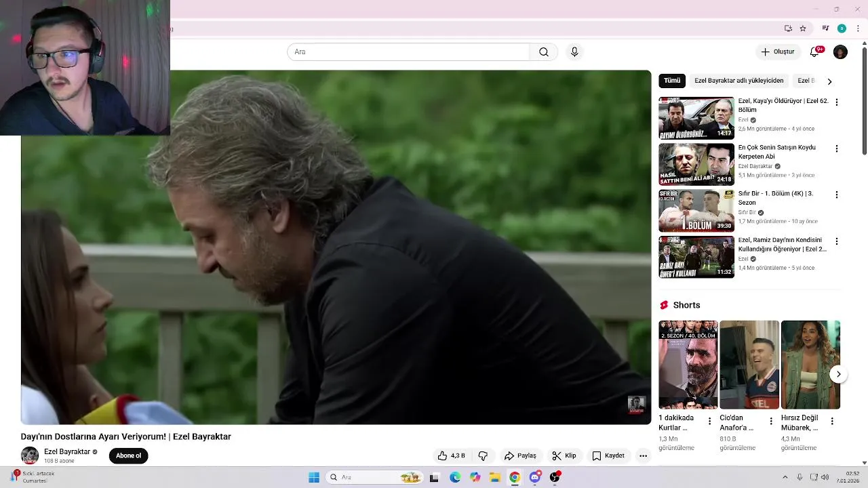Open Discord from the taskbar
This screenshot has width=868, height=488.
pyautogui.click(x=534, y=477)
